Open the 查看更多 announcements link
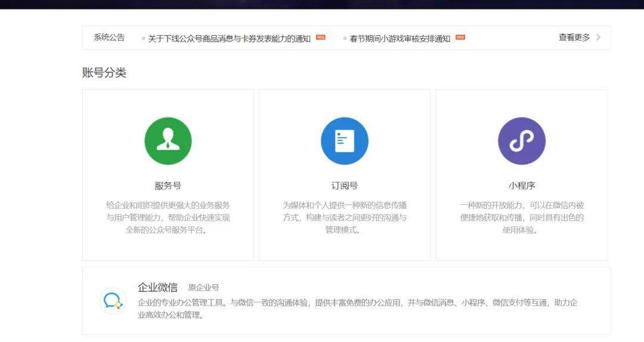Screen dimensions: 644x342 pos(574,38)
